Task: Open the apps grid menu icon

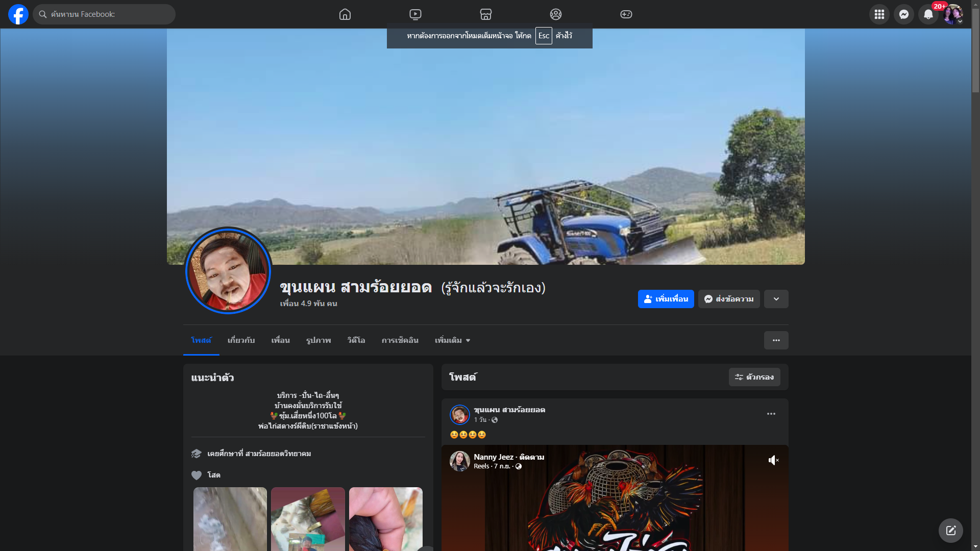Action: point(879,14)
